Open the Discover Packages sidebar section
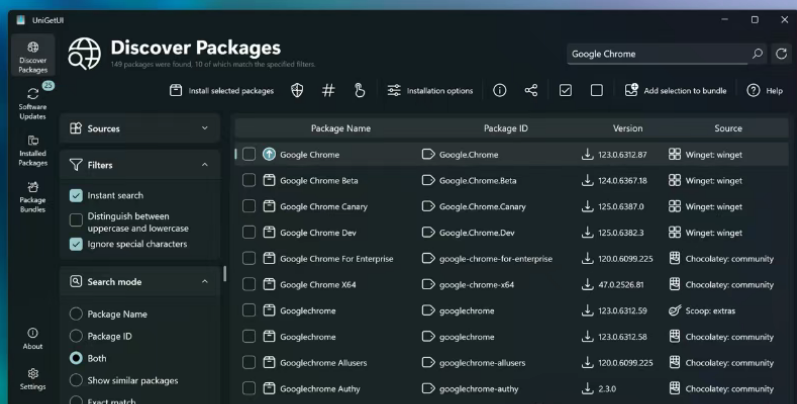 click(33, 56)
